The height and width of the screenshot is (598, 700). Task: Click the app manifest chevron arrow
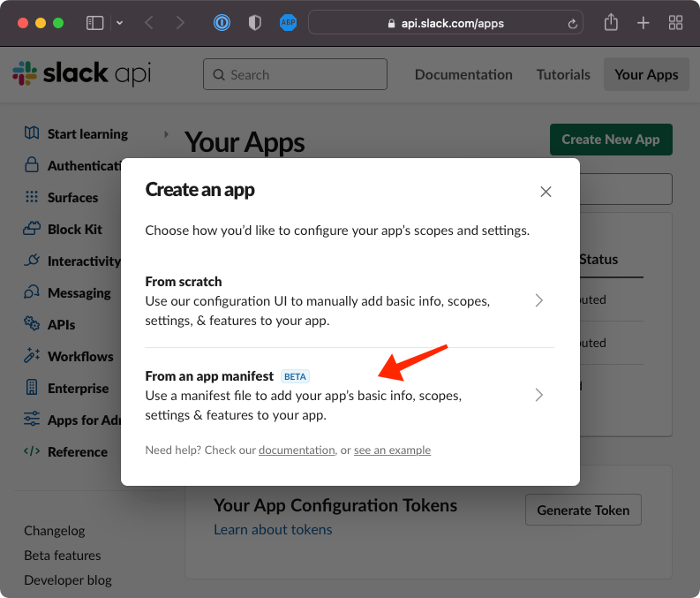538,395
